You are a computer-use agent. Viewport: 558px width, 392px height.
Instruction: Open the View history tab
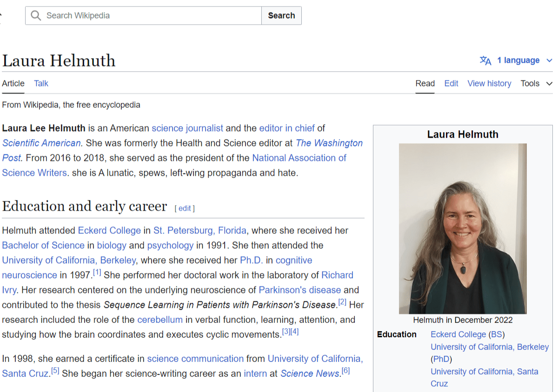pos(489,84)
